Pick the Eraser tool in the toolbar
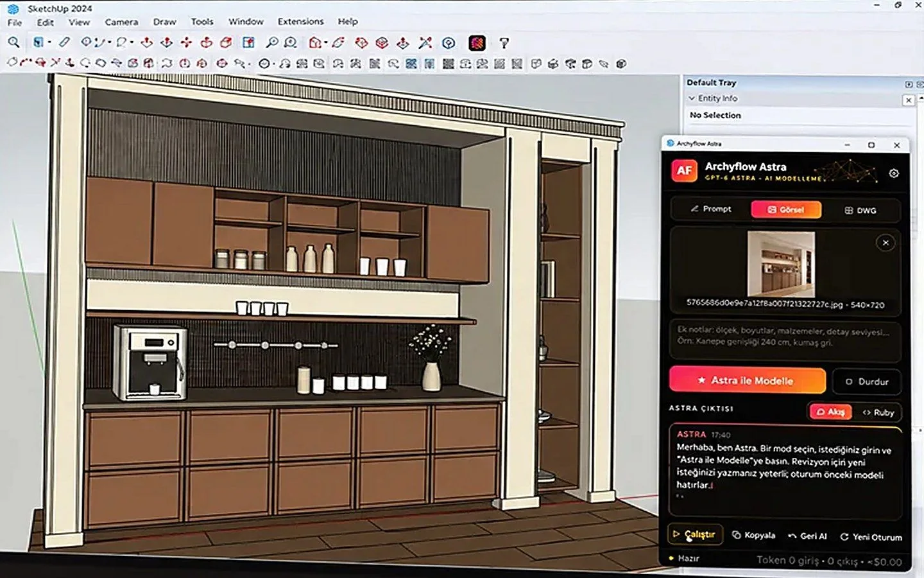 tap(64, 42)
